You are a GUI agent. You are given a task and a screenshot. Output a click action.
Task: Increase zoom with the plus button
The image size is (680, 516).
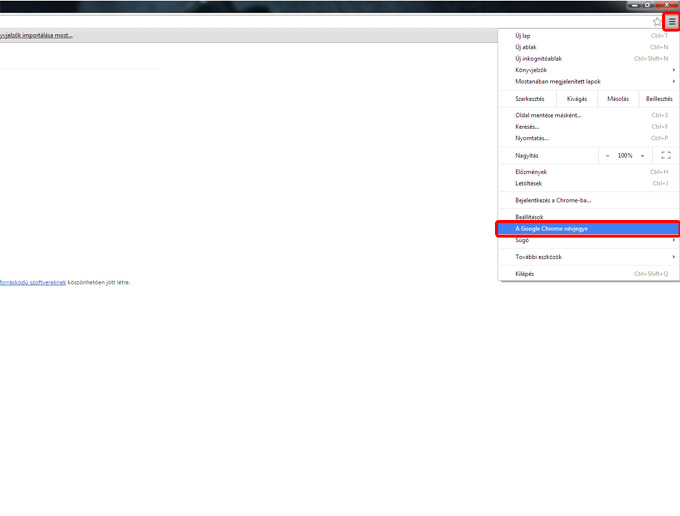[x=642, y=155]
